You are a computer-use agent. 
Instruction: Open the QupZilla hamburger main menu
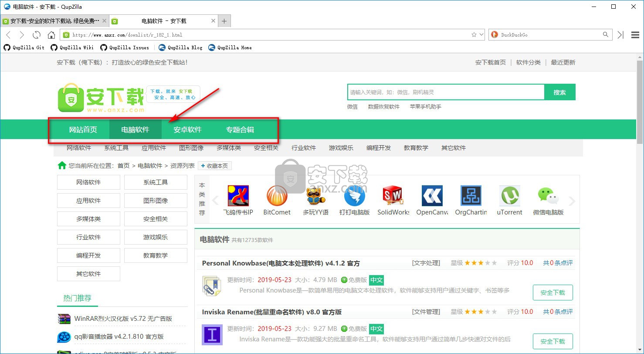pos(635,35)
